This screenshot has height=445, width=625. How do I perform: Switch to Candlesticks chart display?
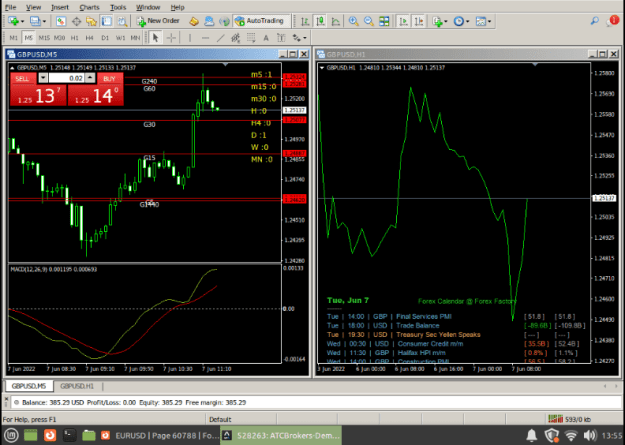320,21
